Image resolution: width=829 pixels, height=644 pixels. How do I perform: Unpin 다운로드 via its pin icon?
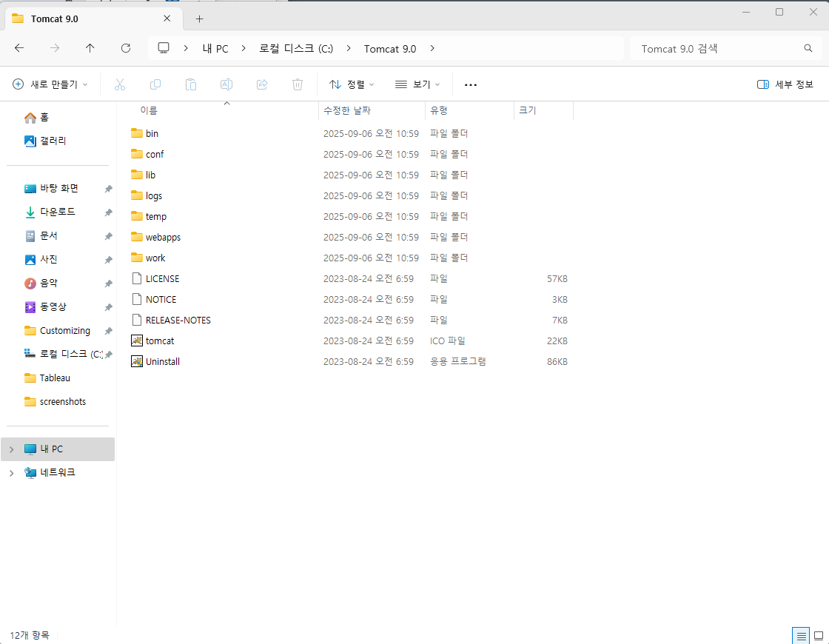tap(108, 212)
